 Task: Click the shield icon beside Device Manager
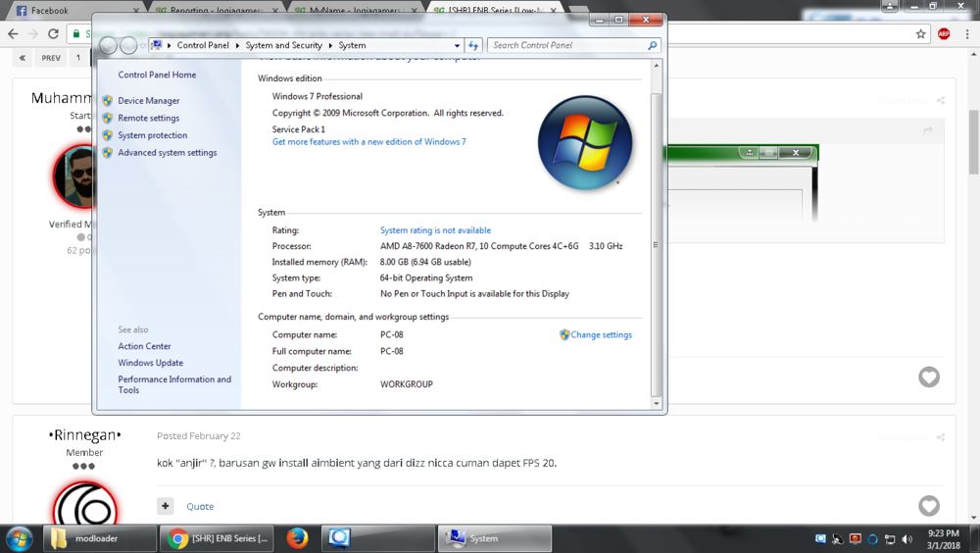pyautogui.click(x=108, y=101)
